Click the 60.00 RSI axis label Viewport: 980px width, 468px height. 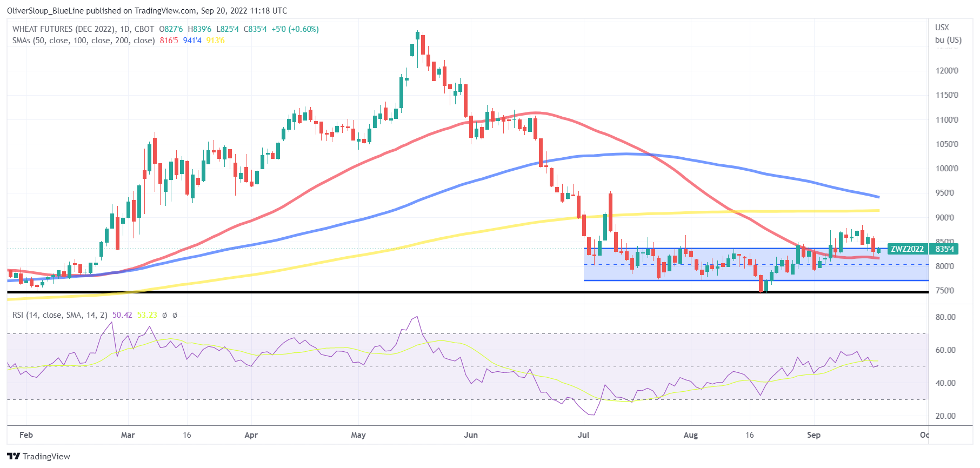[x=946, y=350]
